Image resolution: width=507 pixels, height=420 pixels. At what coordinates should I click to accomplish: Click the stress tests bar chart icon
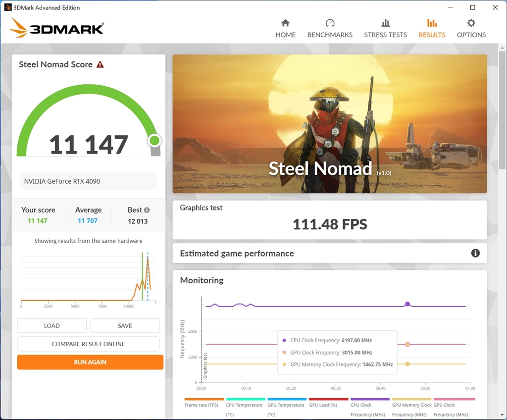[x=385, y=23]
